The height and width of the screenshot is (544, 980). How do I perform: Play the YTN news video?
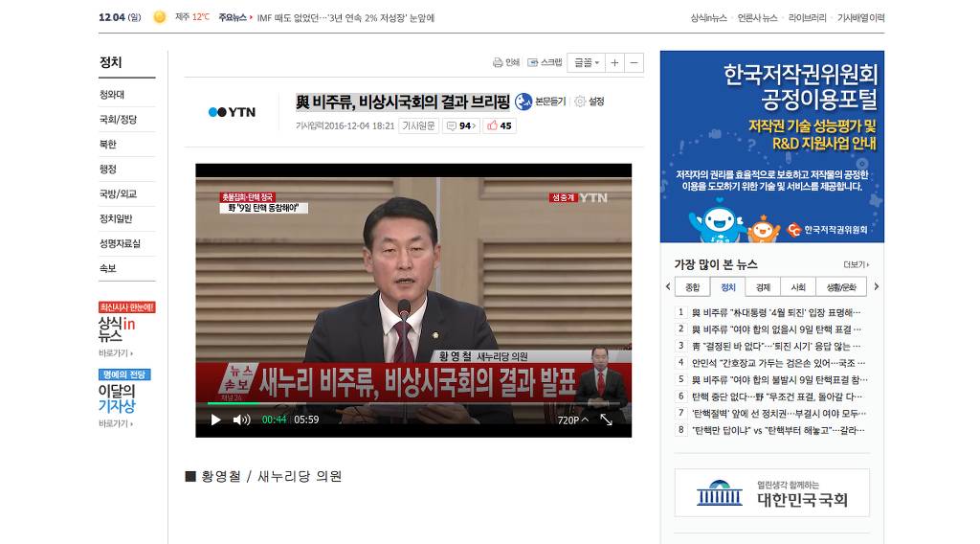(215, 419)
